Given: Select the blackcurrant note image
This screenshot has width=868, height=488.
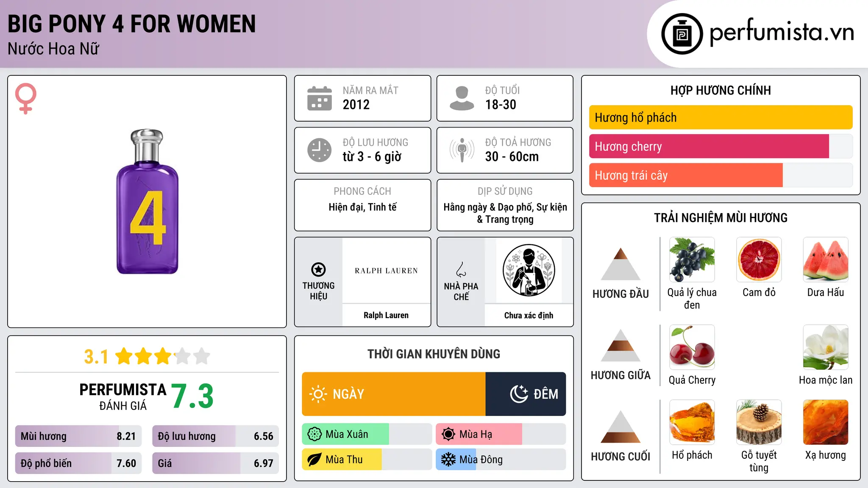Looking at the screenshot, I should [x=692, y=260].
